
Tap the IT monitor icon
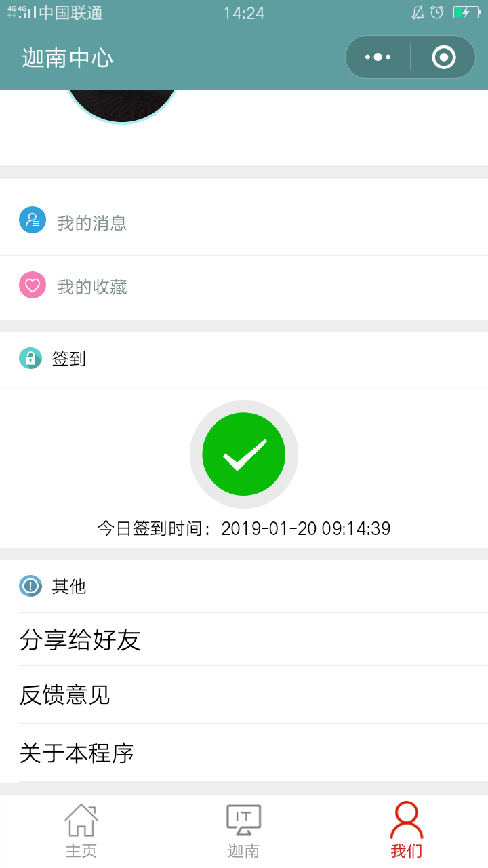(243, 820)
